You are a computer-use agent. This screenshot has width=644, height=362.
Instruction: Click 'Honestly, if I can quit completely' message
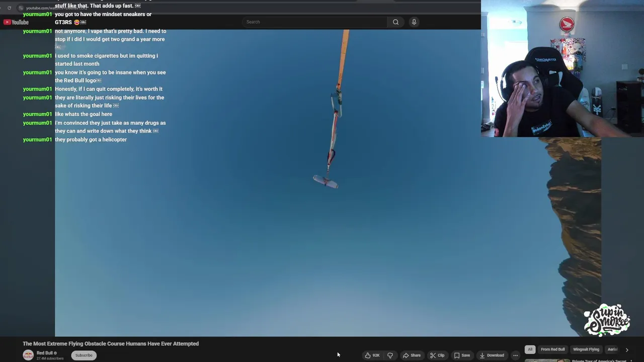[x=109, y=89]
